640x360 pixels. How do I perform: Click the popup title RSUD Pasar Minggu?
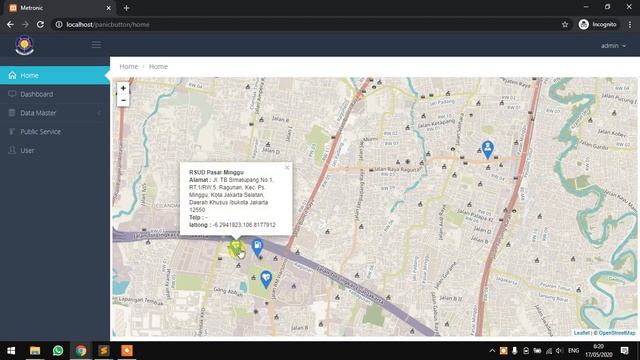(x=216, y=172)
